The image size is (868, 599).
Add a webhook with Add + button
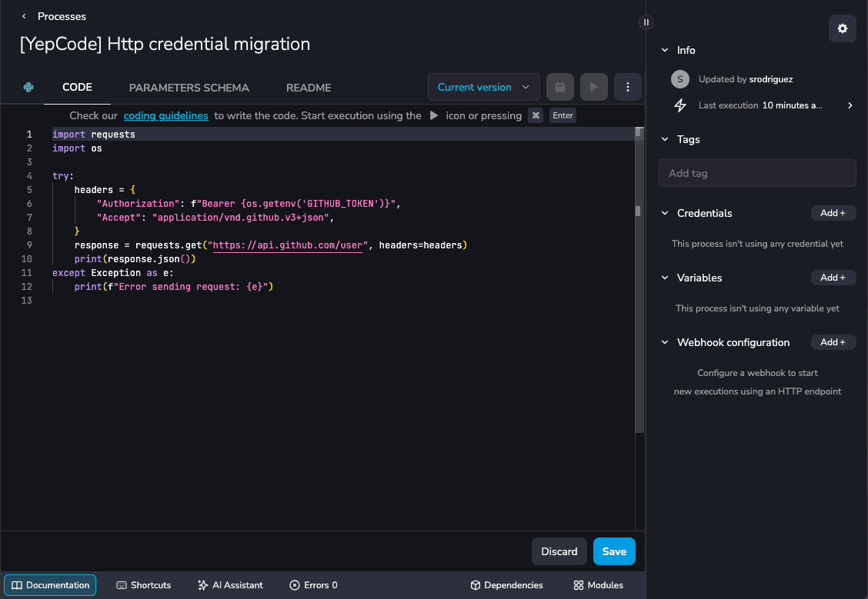click(833, 342)
